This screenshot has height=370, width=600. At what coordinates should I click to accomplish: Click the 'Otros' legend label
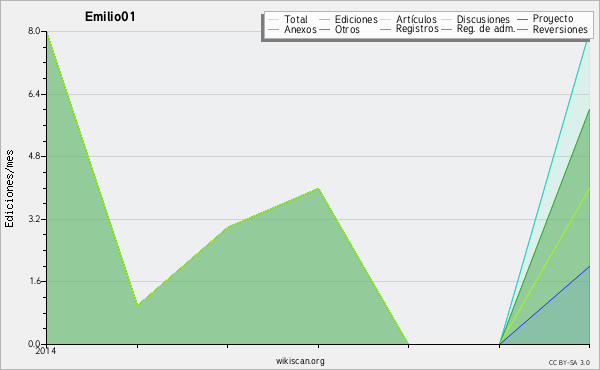pos(347,29)
